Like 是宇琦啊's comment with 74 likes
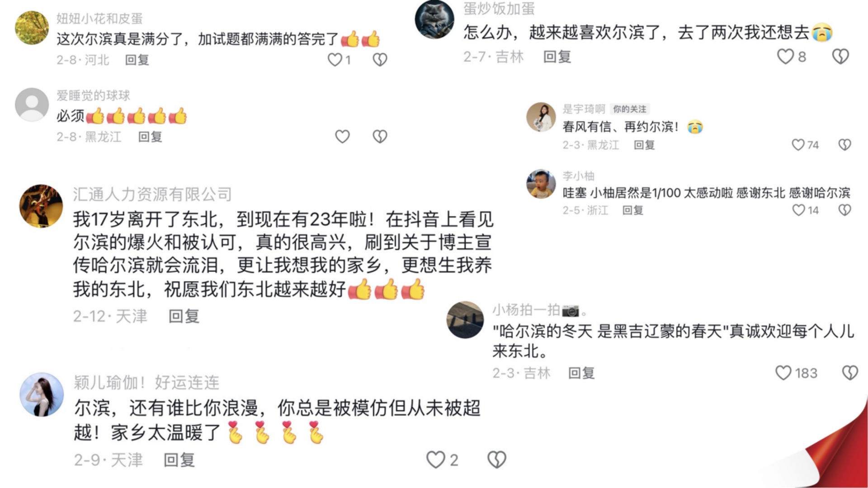 pyautogui.click(x=798, y=145)
